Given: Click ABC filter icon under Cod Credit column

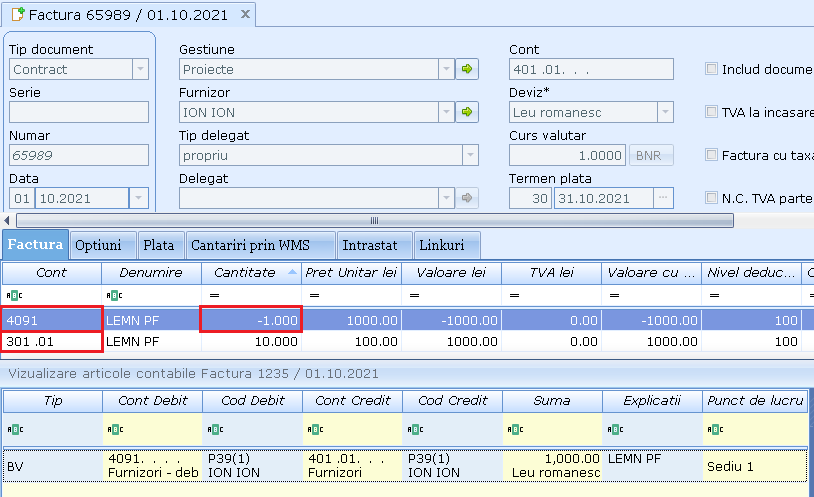Looking at the screenshot, I should point(415,429).
